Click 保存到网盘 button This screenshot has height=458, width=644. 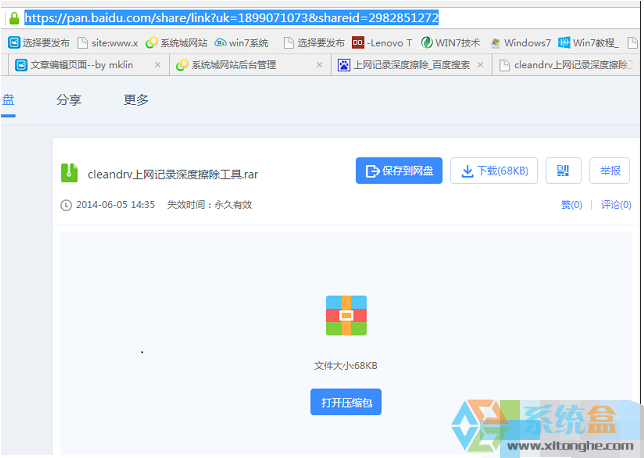[399, 170]
